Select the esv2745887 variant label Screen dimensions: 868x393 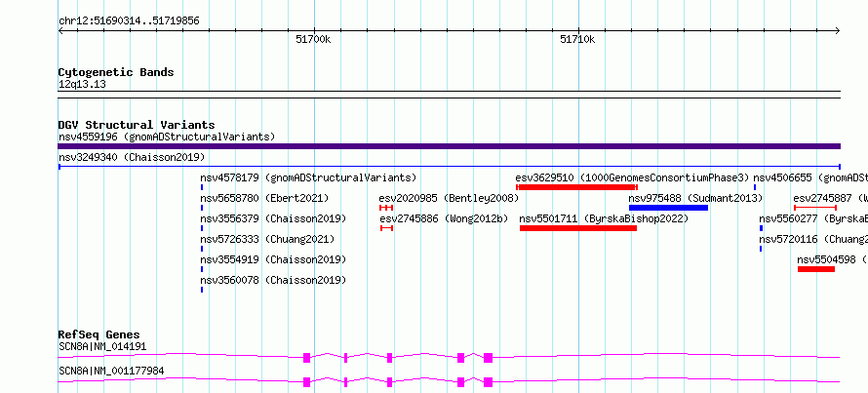pos(830,198)
